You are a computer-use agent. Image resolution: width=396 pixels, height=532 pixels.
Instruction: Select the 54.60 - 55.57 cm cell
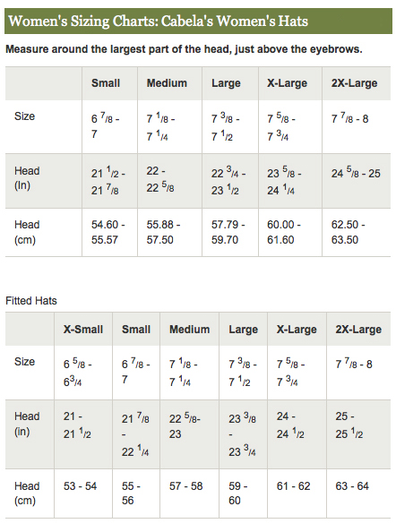coord(109,232)
